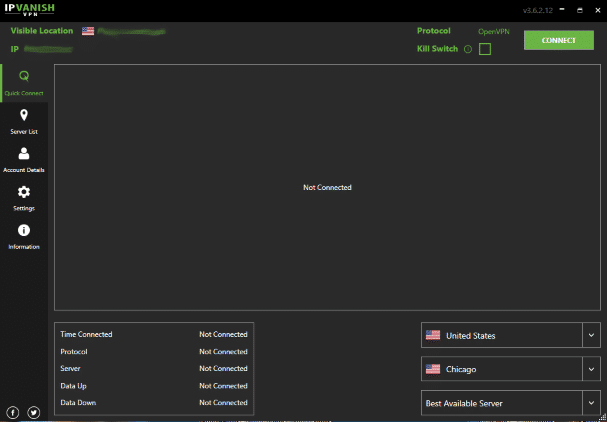This screenshot has width=607, height=422.
Task: Click the Kill Switch info icon
Action: pyautogui.click(x=468, y=49)
